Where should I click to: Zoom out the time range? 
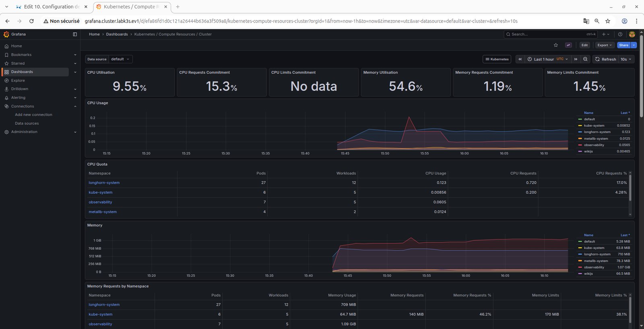pos(585,59)
